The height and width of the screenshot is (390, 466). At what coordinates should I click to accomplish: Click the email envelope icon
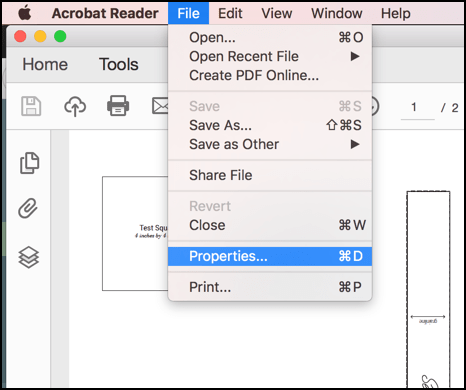pos(160,106)
